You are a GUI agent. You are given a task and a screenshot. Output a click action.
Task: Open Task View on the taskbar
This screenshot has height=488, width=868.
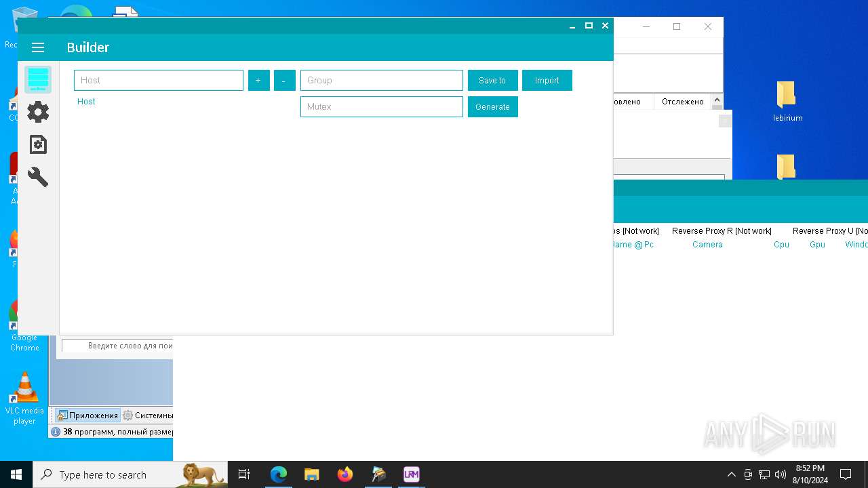[244, 474]
